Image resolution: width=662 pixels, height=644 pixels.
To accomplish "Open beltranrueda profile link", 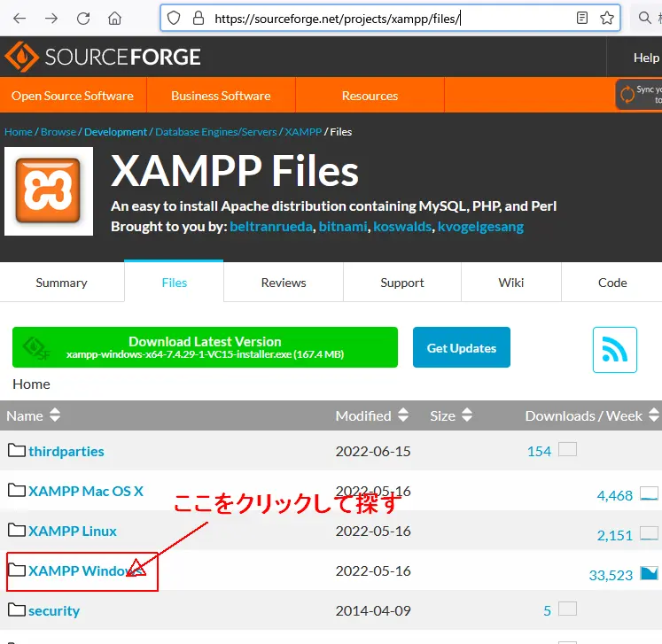I will tap(271, 227).
